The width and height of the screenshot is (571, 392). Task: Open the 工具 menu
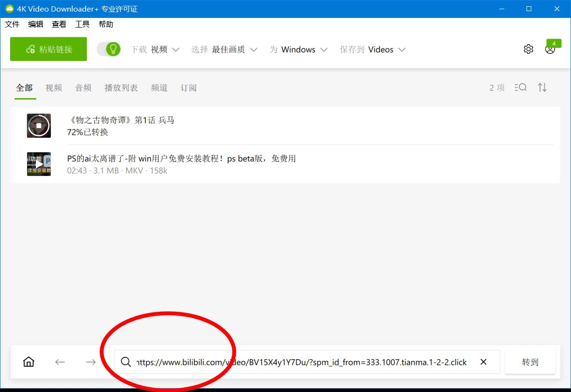[82, 24]
